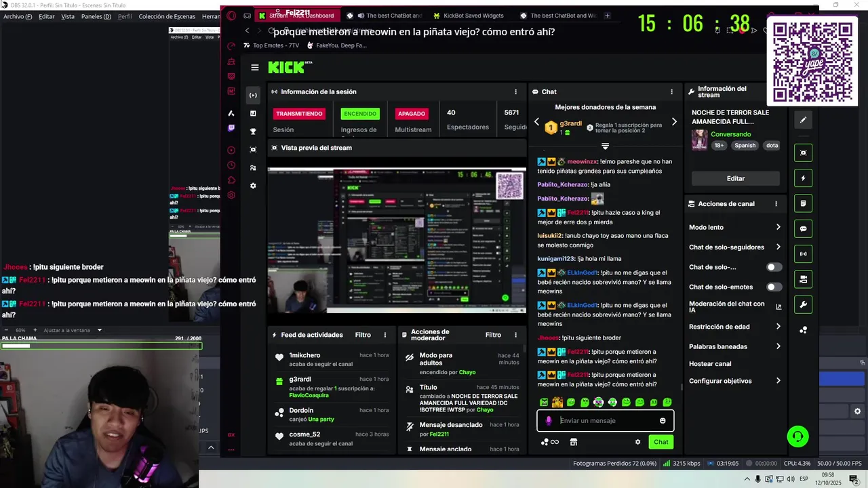Click the pencil edit widget button
Screen dimensions: 868x488
[x=803, y=120]
